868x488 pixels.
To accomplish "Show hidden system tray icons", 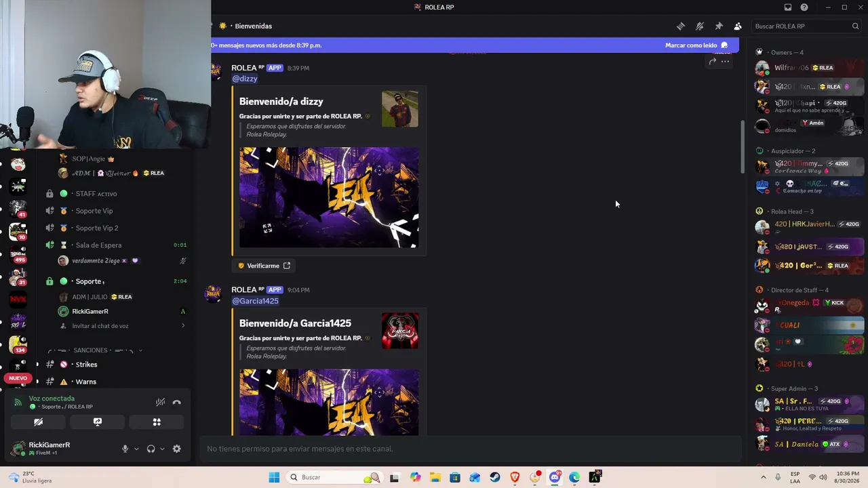I will tap(764, 477).
